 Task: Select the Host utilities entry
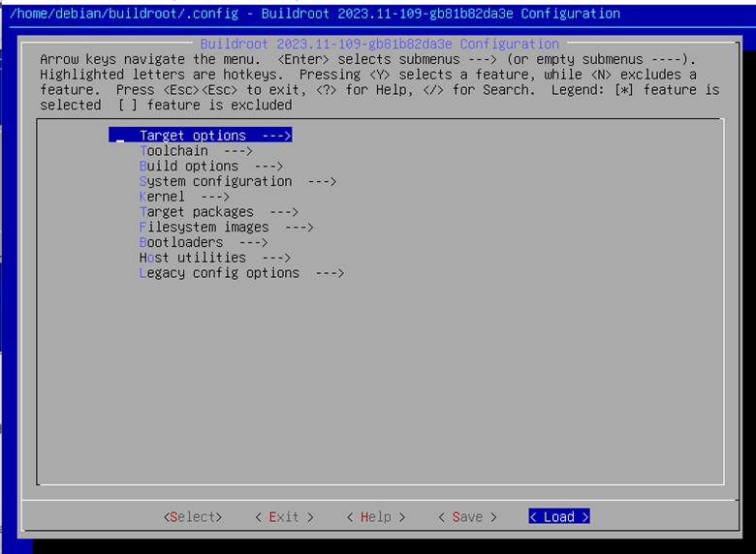tap(193, 258)
